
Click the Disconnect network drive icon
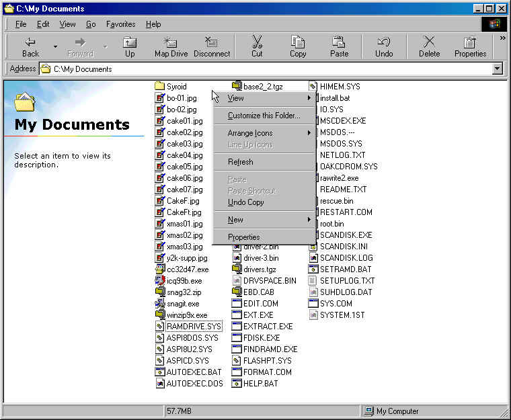coord(212,46)
